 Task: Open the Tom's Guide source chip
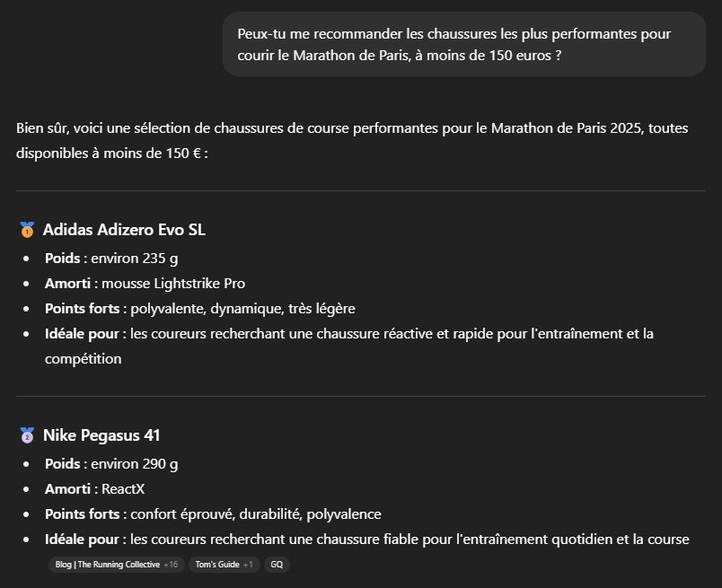[x=215, y=565]
